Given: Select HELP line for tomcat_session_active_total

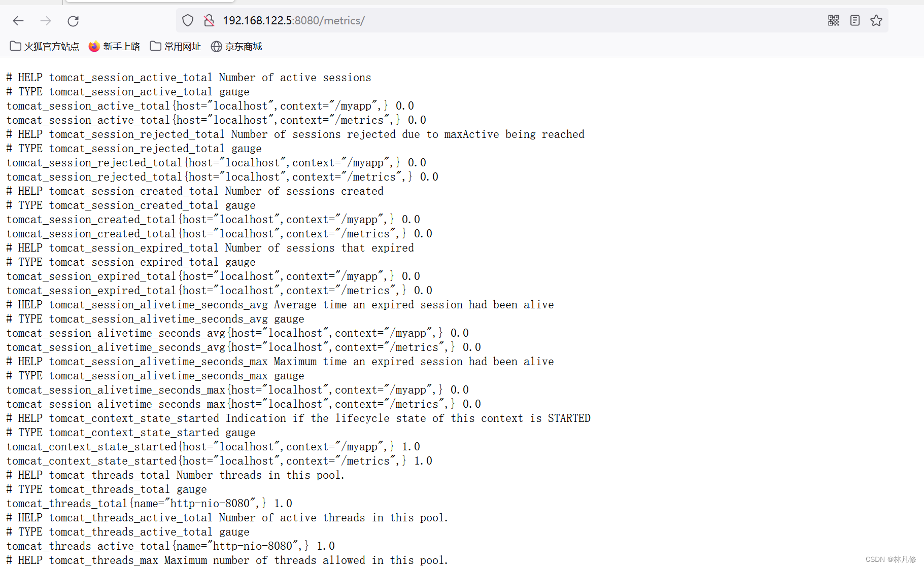Looking at the screenshot, I should click(189, 78).
